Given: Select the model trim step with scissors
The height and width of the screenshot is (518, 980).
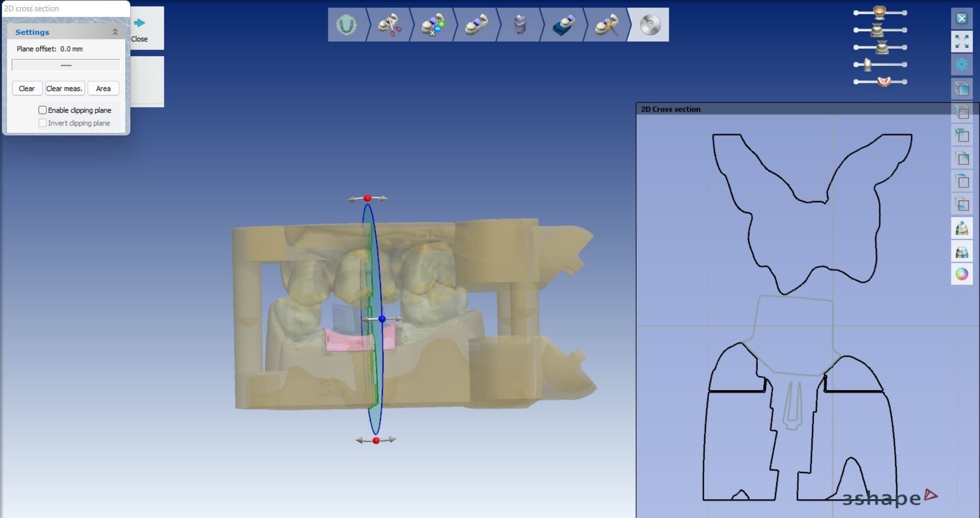Looking at the screenshot, I should (x=390, y=25).
